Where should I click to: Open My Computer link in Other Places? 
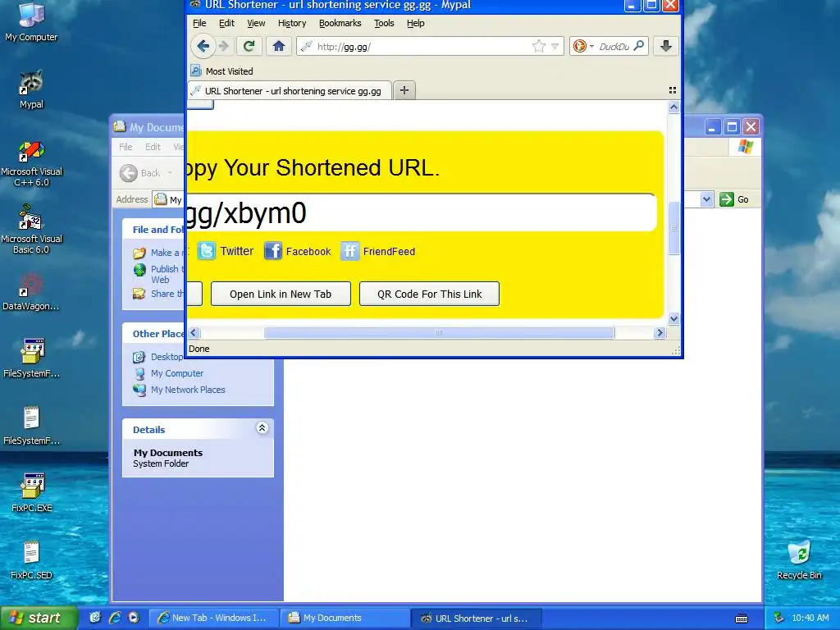point(177,373)
